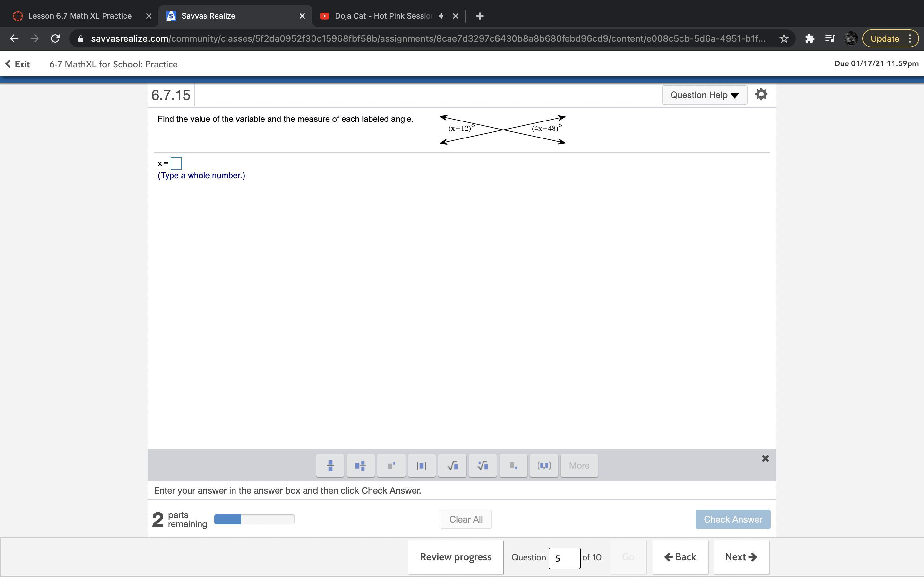The height and width of the screenshot is (577, 924).
Task: Insert ordered pair template
Action: 544,465
